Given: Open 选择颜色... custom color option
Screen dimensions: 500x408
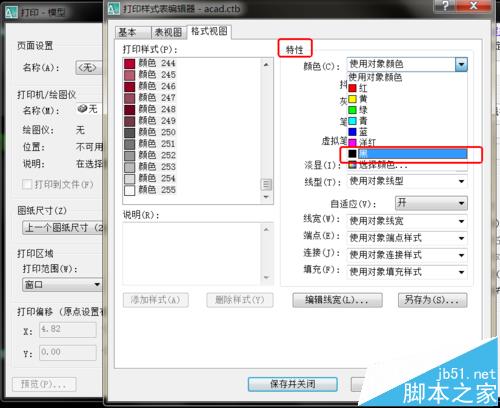Looking at the screenshot, I should pos(407,165).
